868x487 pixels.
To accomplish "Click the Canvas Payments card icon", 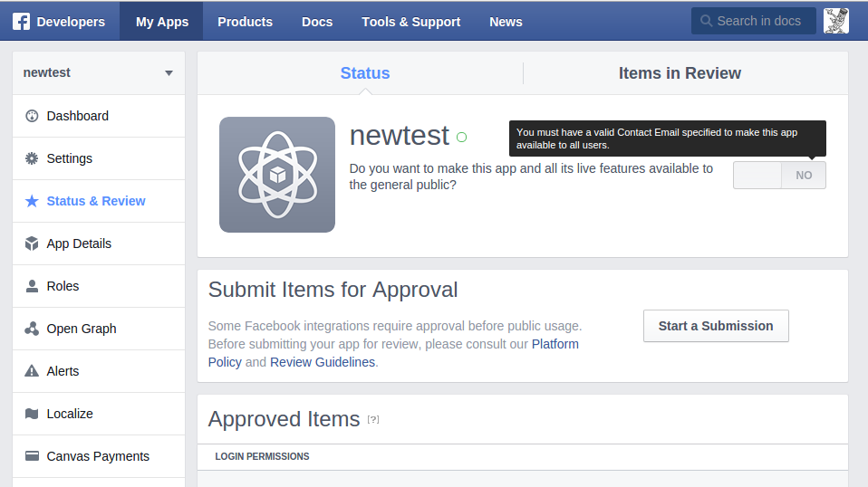I will click(x=32, y=456).
